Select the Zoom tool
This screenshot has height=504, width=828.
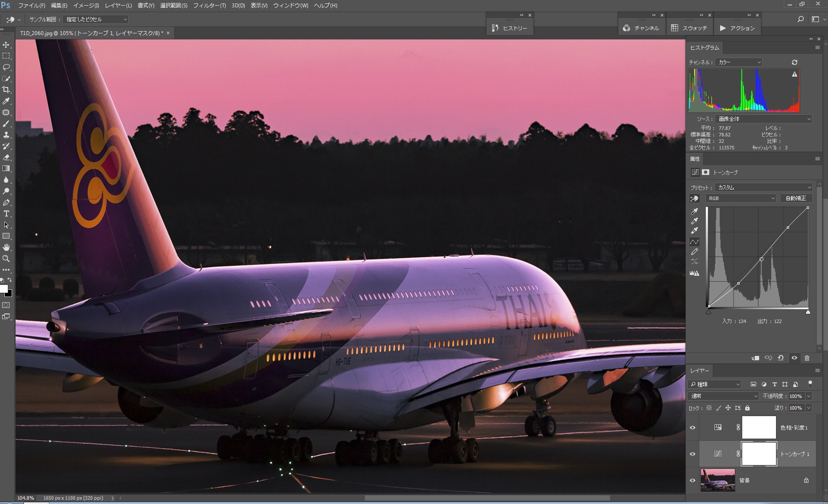[6, 258]
